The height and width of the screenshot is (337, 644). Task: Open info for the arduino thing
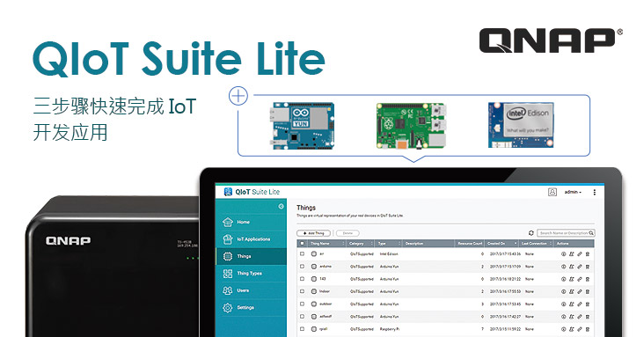coord(563,267)
